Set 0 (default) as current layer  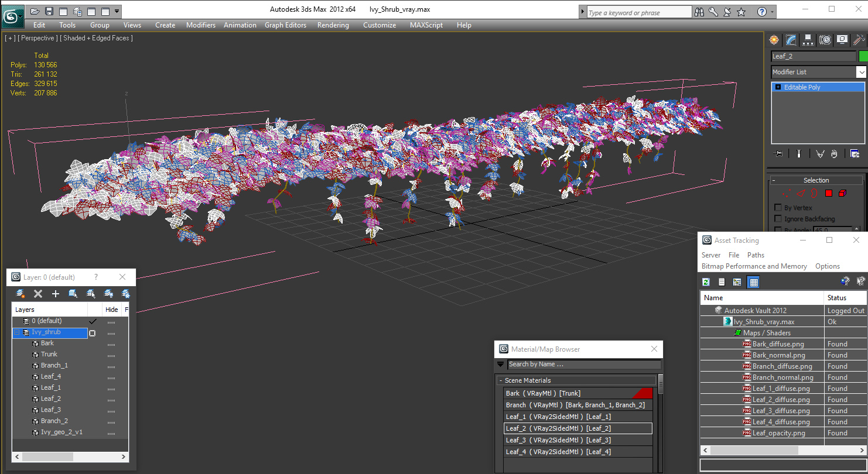tap(93, 321)
